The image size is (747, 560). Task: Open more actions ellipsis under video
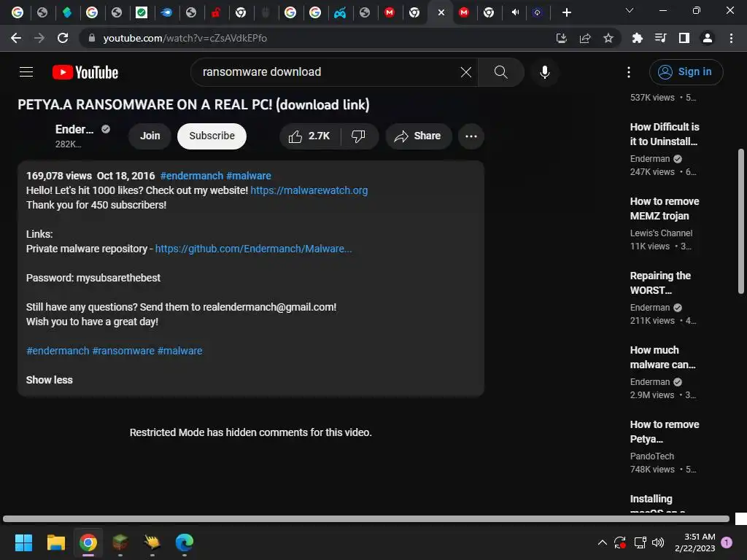tap(471, 136)
